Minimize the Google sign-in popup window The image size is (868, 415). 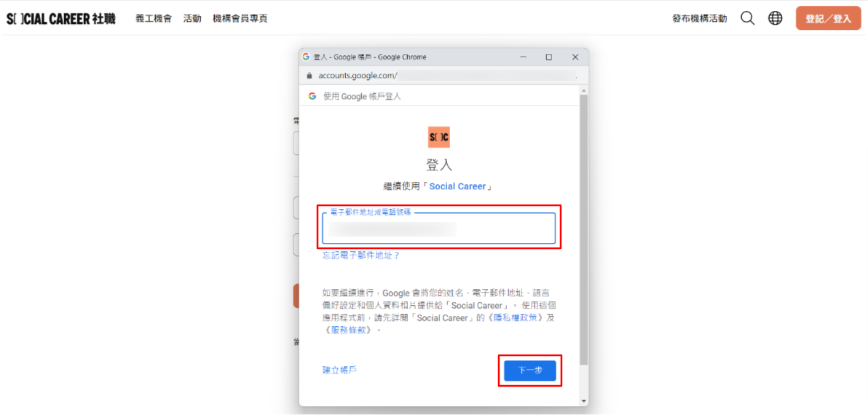coord(522,57)
